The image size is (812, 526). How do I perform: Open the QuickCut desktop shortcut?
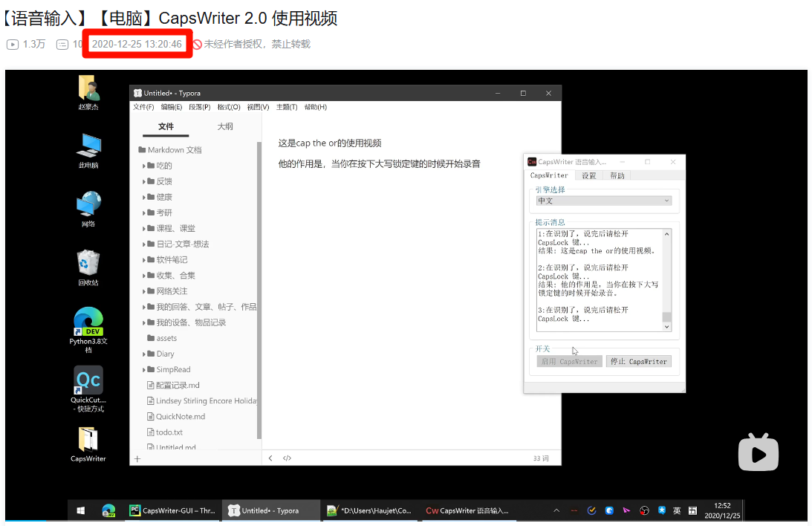click(x=88, y=380)
